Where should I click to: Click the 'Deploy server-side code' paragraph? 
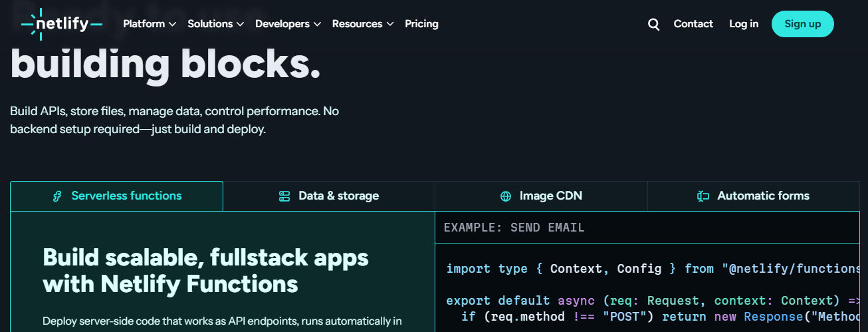(x=222, y=321)
